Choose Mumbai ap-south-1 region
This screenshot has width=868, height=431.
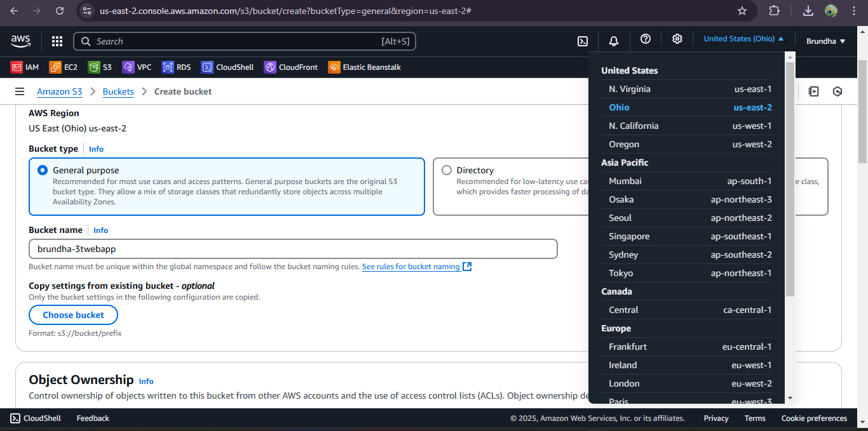[690, 181]
